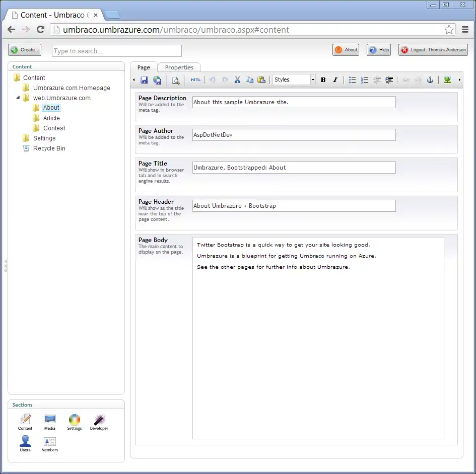This screenshot has height=474, width=476.
Task: Click the Page Author input
Action: pyautogui.click(x=294, y=135)
